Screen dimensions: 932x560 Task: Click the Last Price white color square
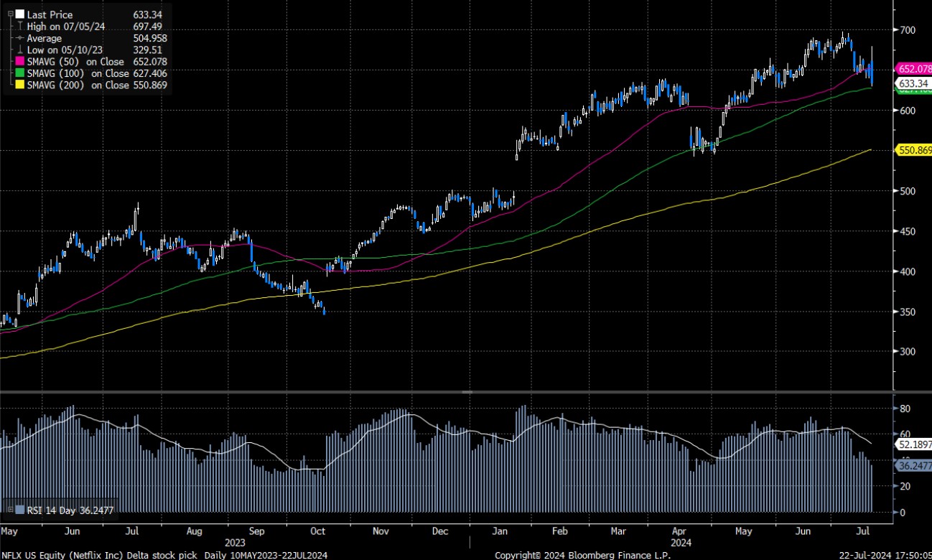tap(19, 14)
